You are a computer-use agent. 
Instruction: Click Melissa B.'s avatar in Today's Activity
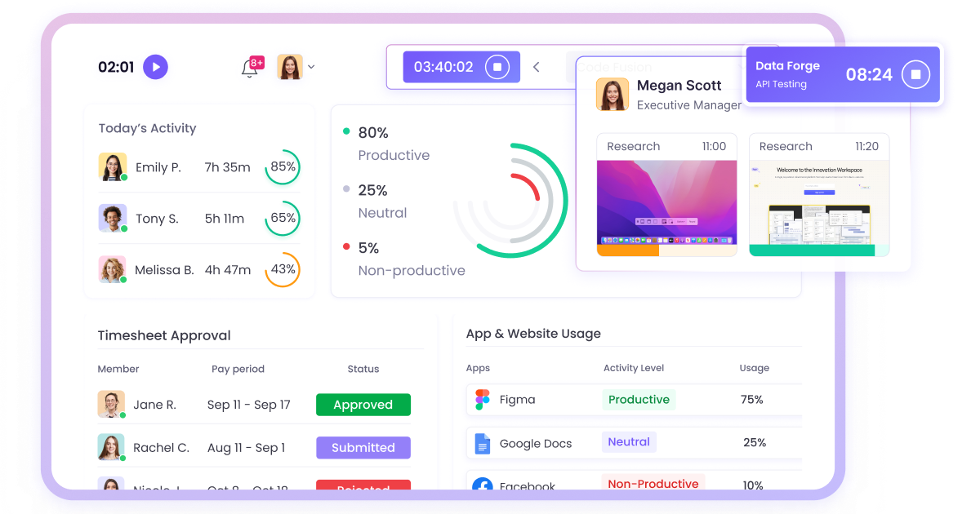tap(113, 269)
